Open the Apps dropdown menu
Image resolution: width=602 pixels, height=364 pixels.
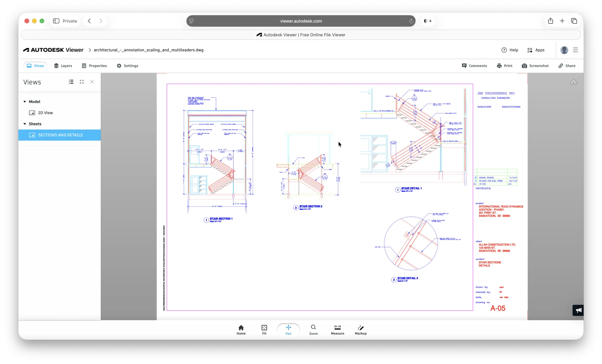tap(536, 50)
